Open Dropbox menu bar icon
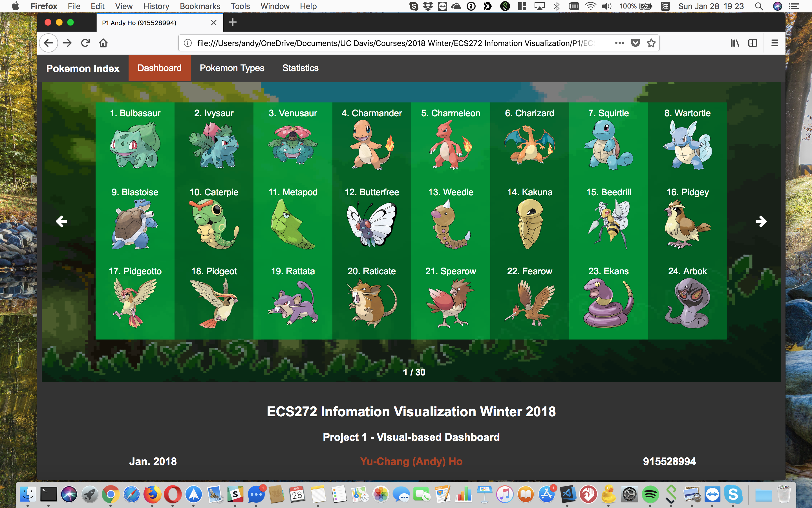Viewport: 812px width, 508px height. (428, 6)
